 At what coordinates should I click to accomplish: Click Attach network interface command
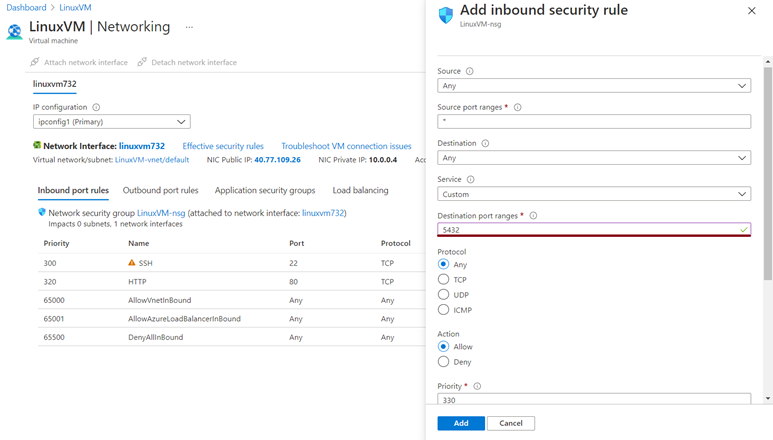click(x=79, y=62)
